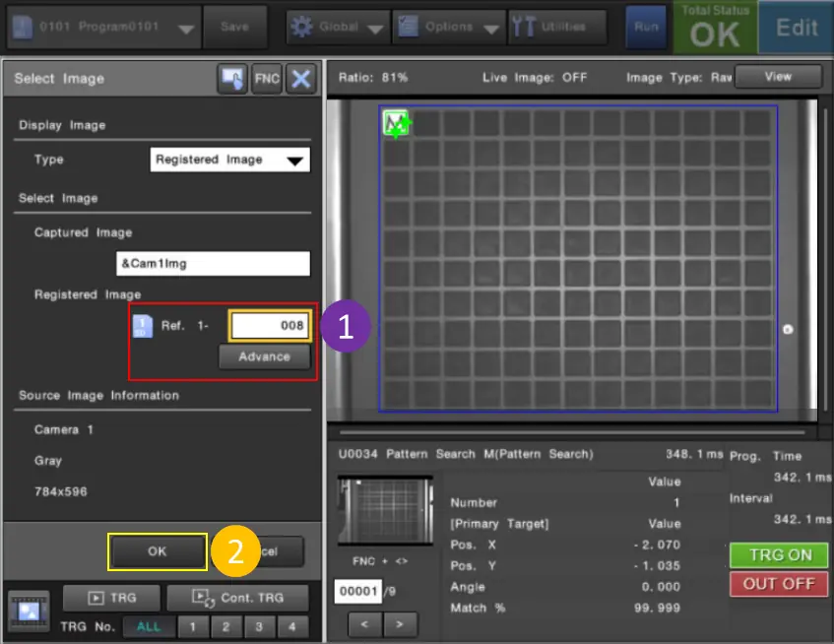Viewport: 834px width, 644px height.
Task: Click OK to confirm image selection
Action: coord(158,551)
